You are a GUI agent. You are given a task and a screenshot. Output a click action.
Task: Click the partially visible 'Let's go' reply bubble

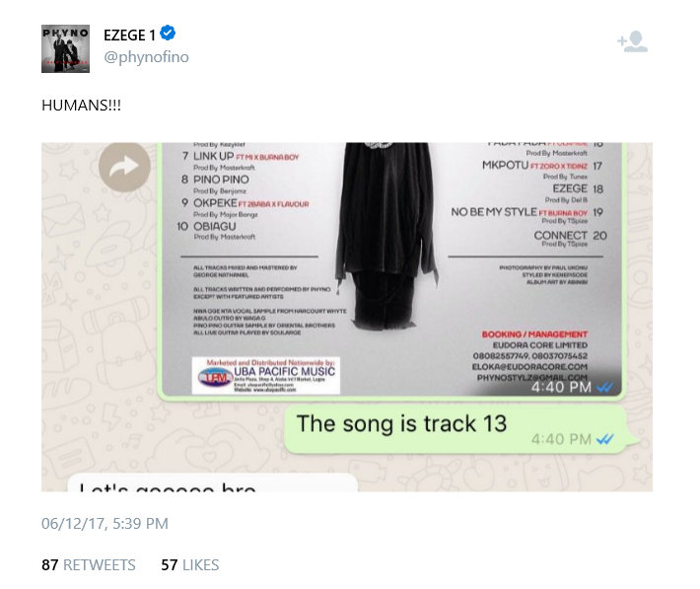213,483
